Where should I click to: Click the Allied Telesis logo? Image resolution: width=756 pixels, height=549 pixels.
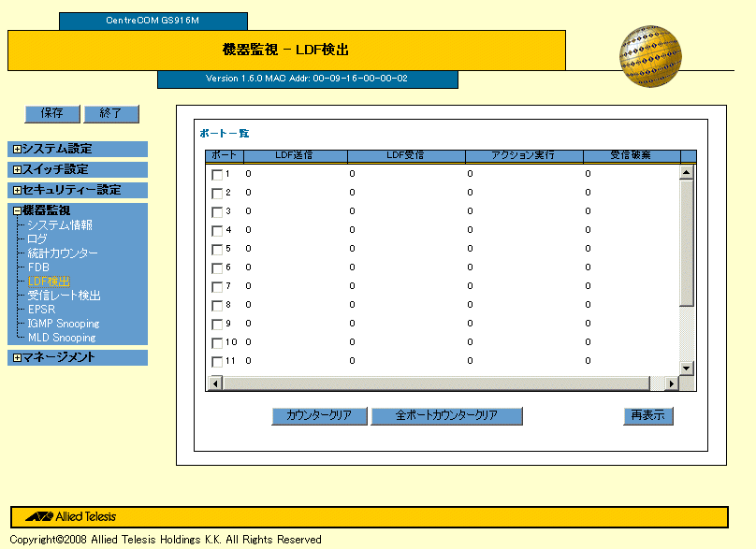point(71,516)
